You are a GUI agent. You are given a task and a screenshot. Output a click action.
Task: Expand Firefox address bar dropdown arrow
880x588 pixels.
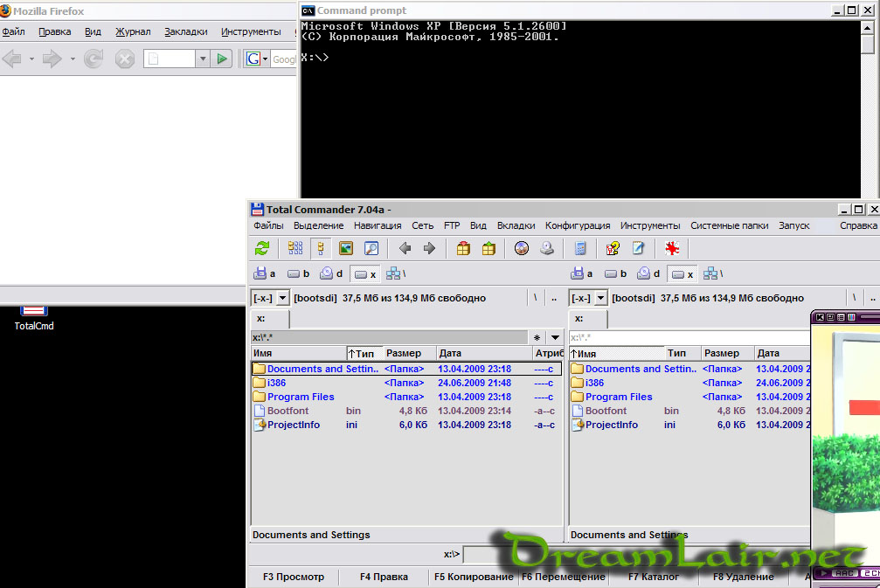(202, 59)
